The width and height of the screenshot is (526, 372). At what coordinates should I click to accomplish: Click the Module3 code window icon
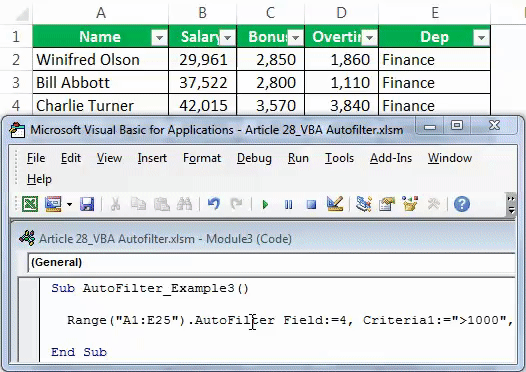[x=27, y=238]
